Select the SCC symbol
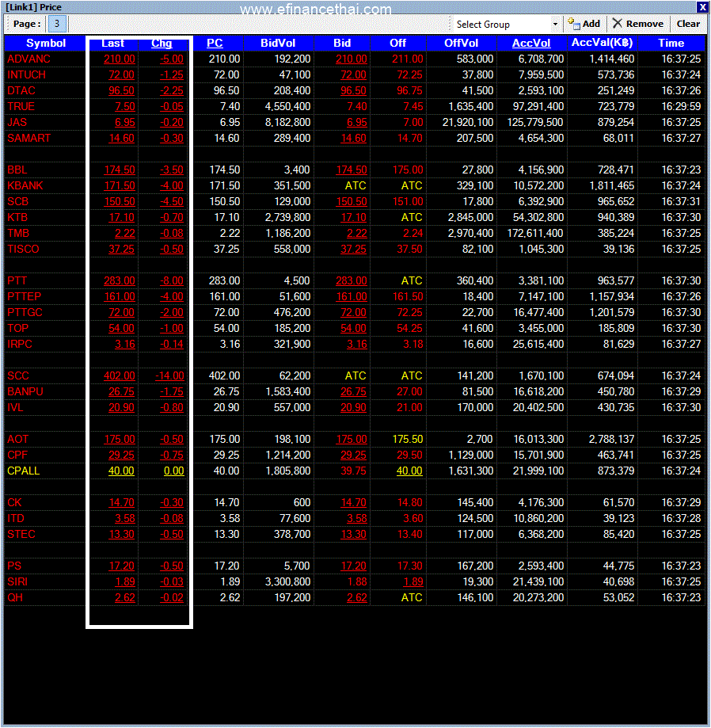711x728 pixels. [x=18, y=375]
